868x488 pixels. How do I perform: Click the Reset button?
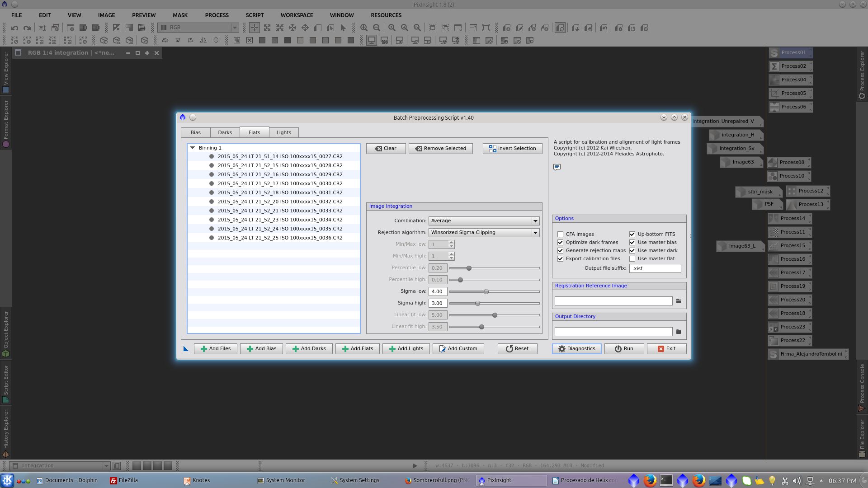tap(518, 349)
